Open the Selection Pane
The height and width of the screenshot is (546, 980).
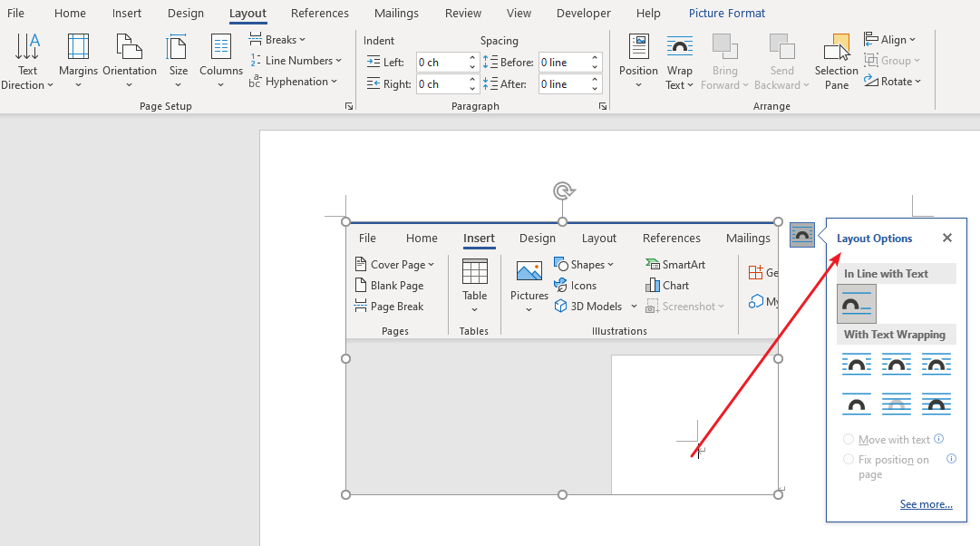(836, 62)
